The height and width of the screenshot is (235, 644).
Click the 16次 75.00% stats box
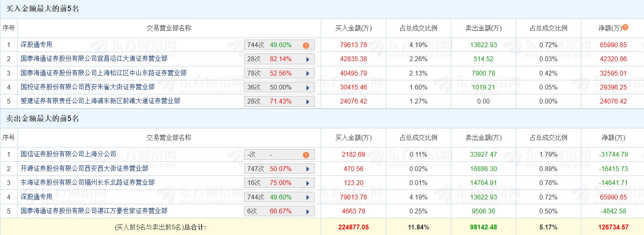tap(279, 183)
